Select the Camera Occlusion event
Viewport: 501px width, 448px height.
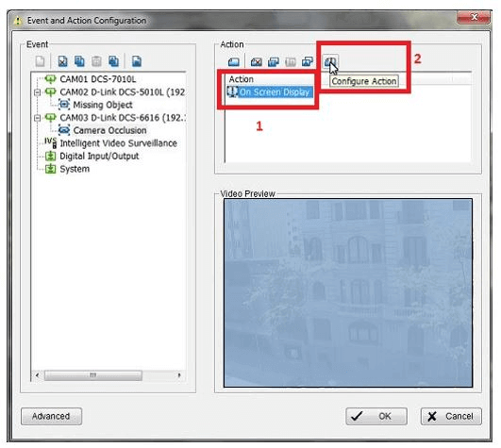[x=109, y=130]
